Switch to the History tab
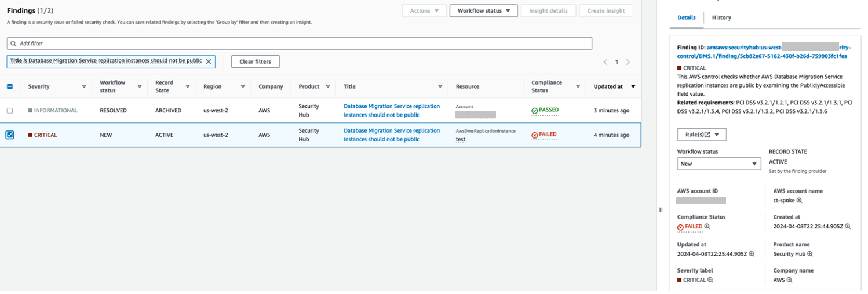Image resolution: width=868 pixels, height=294 pixels. [721, 17]
